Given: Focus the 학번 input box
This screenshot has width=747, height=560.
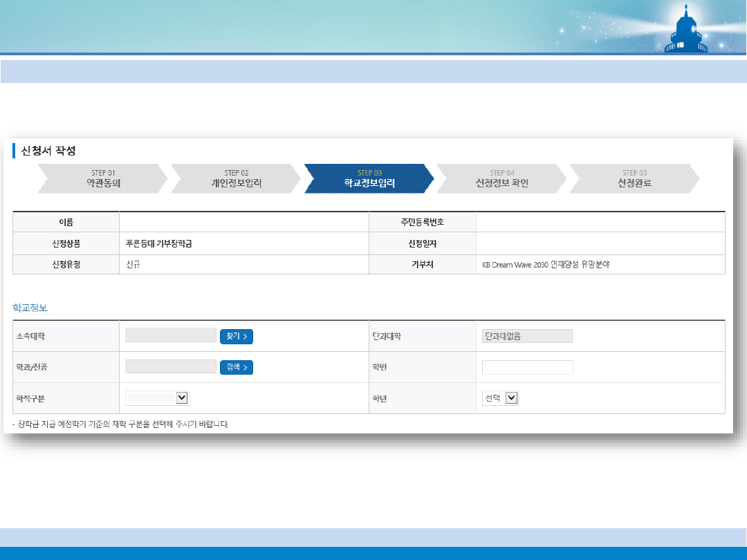Looking at the screenshot, I should (527, 367).
